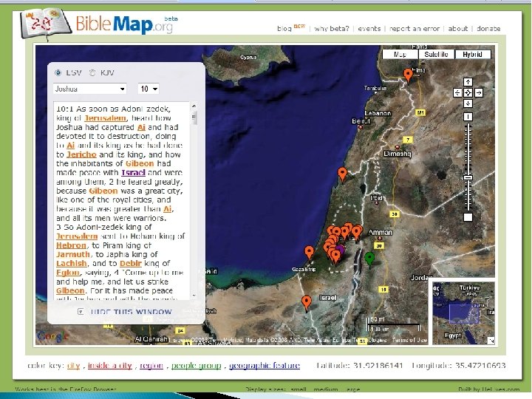Click the map zoom slider handle

click(x=468, y=178)
